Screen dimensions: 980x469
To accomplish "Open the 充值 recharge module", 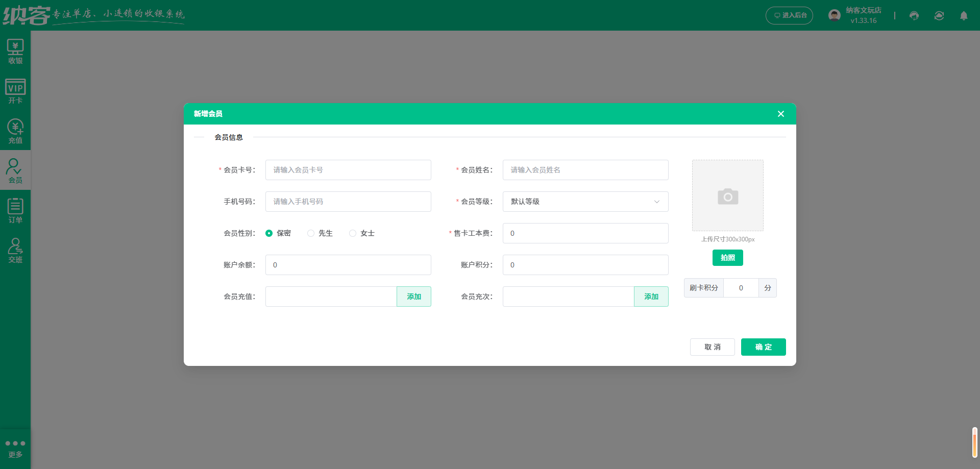I will click(15, 130).
